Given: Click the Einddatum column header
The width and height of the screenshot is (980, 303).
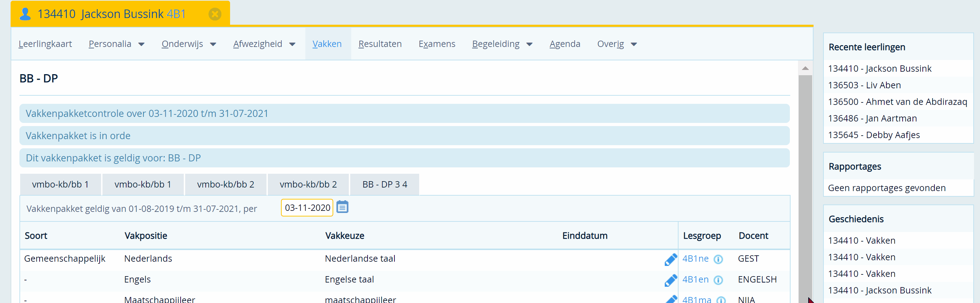Looking at the screenshot, I should pos(585,236).
